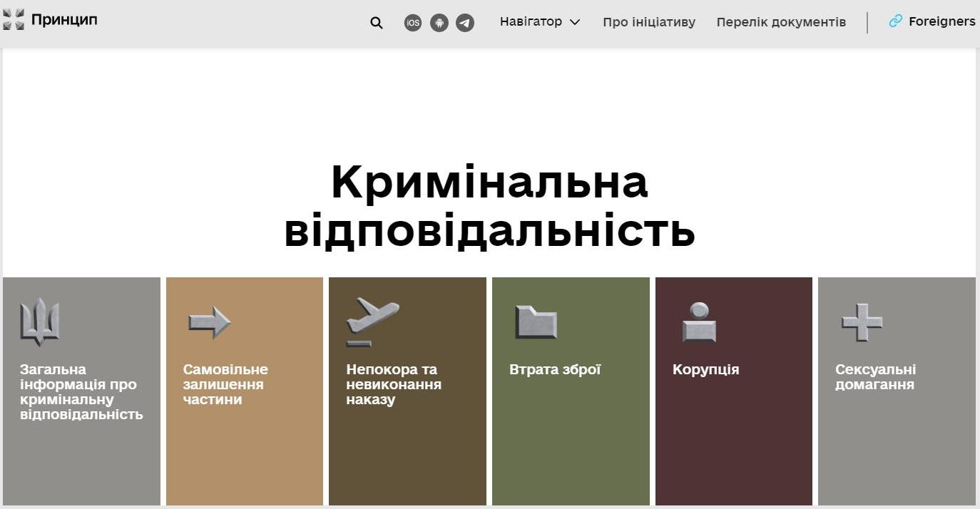
Task: Open Про ініціативу page
Action: [x=648, y=22]
